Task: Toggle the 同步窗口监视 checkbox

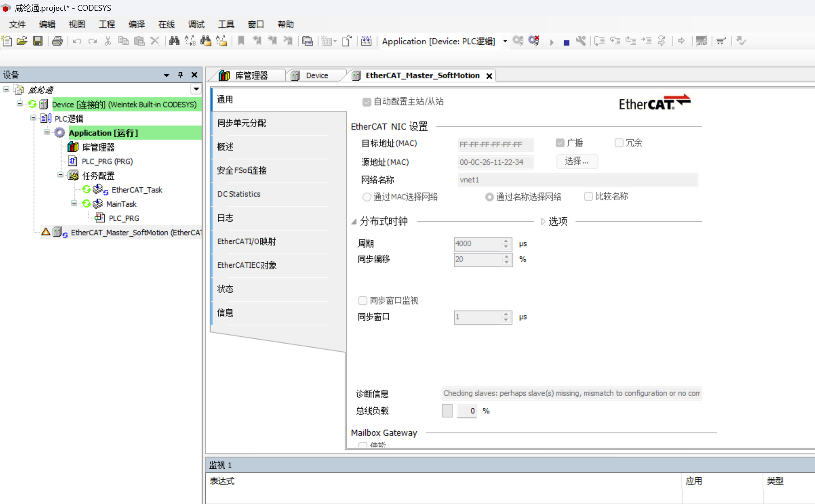Action: pyautogui.click(x=363, y=301)
